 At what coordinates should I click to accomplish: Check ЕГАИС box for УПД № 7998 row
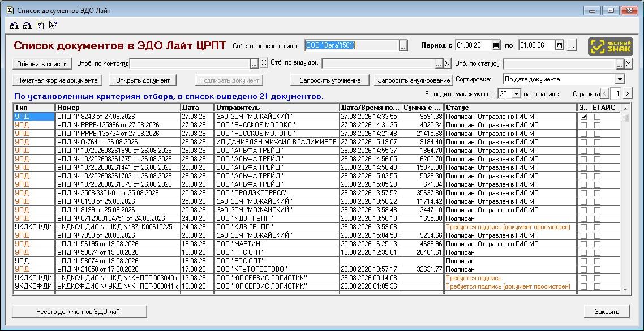pos(597,236)
